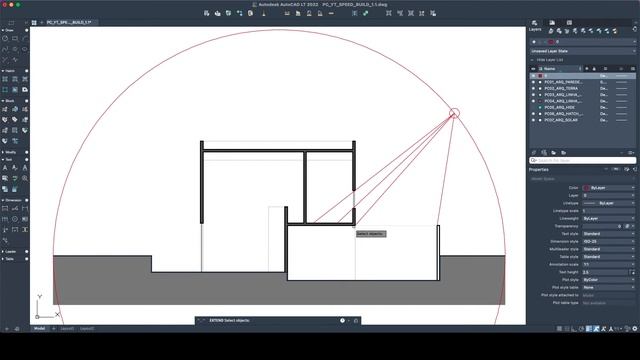The width and height of the screenshot is (640, 360).
Task: Click the Linetype scale value field
Action: pyautogui.click(x=609, y=211)
